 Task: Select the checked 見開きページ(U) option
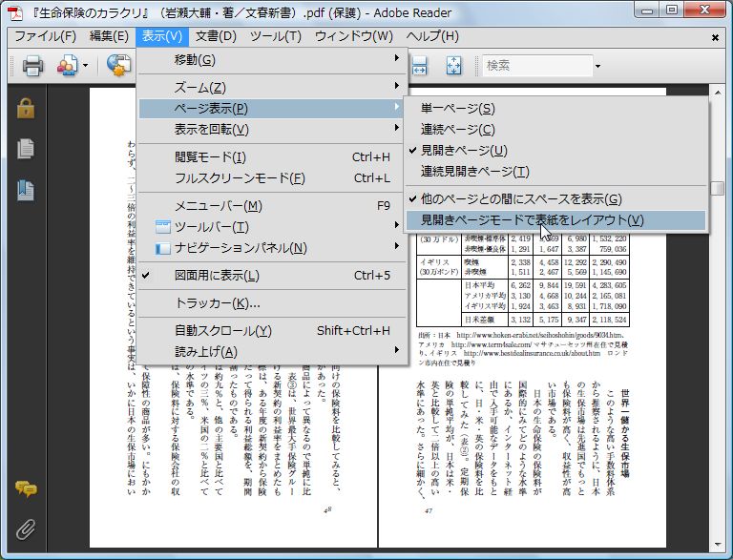555,151
